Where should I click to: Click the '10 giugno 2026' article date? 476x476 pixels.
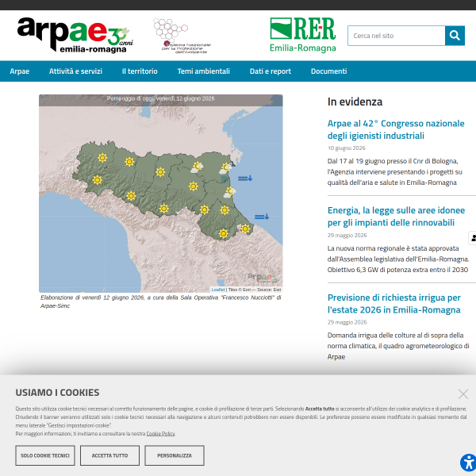pyautogui.click(x=347, y=148)
